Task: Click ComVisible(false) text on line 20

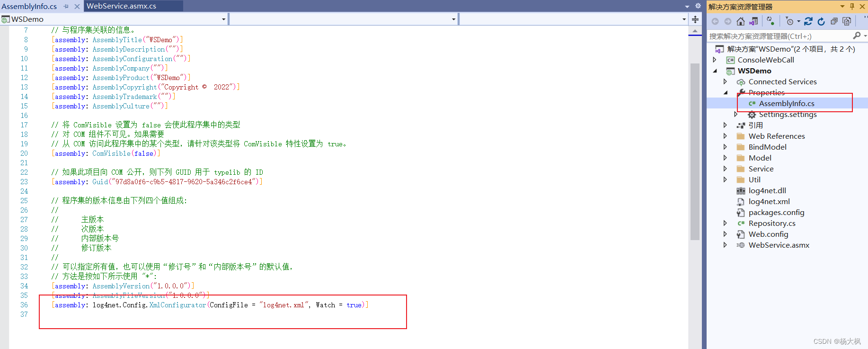Action: (x=124, y=153)
